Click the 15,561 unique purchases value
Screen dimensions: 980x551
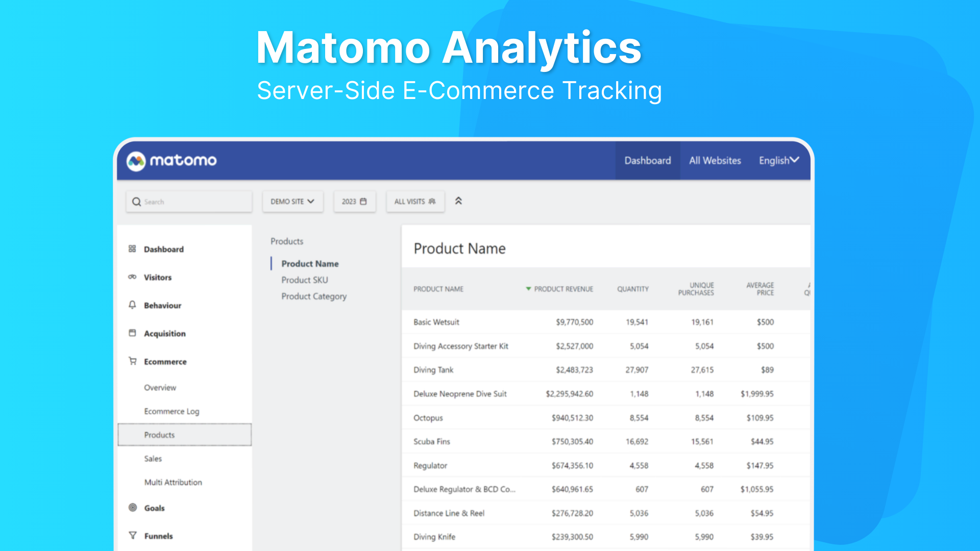[702, 442]
